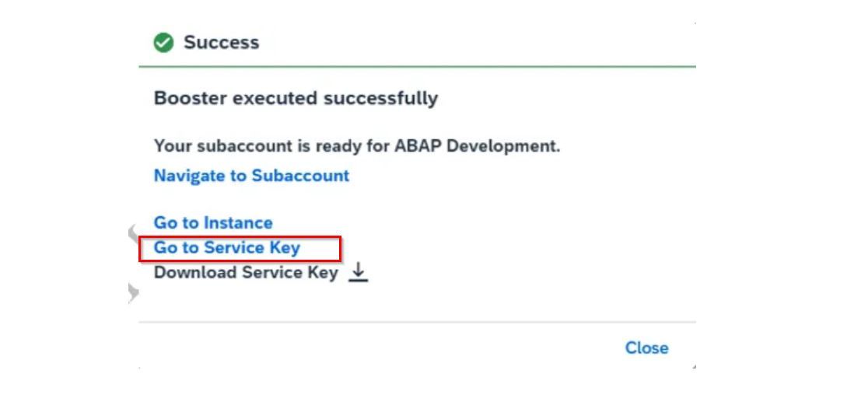Viewport: 868px width, 402px height.
Task: Follow the Go to Instance link
Action: click(213, 222)
